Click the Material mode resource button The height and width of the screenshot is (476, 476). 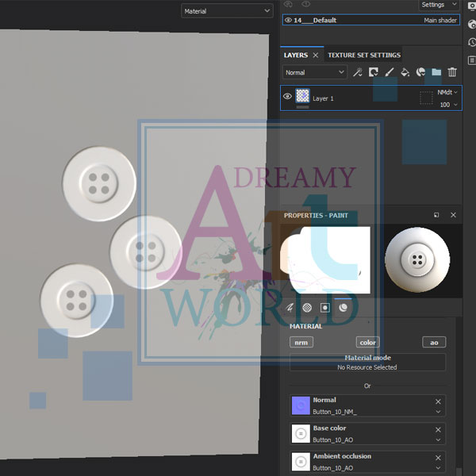point(367,363)
